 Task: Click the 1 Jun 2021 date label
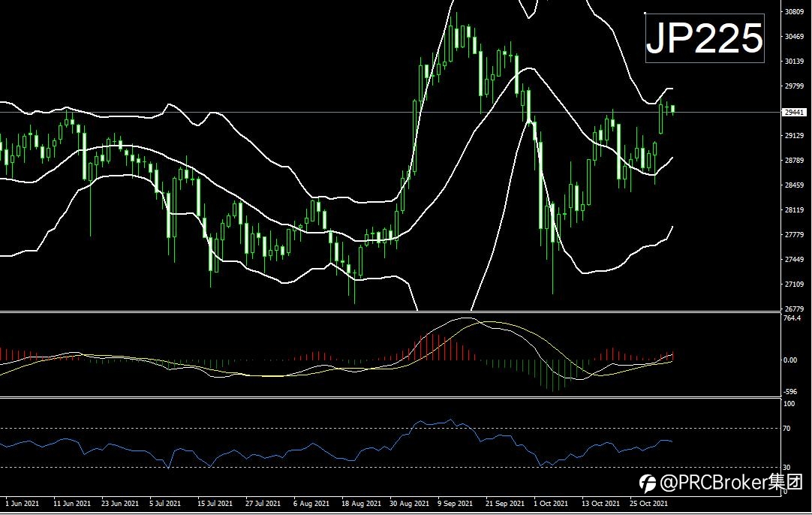pos(22,503)
